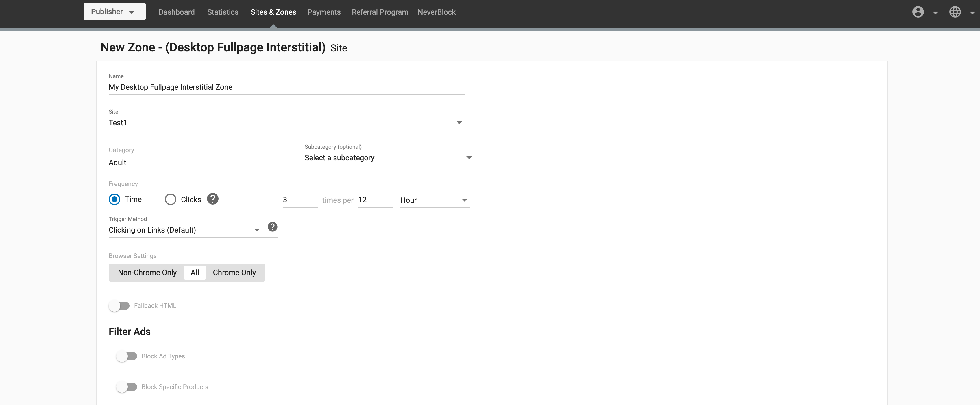Select the Clicks frequency radio button
The height and width of the screenshot is (405, 980).
pyautogui.click(x=171, y=199)
